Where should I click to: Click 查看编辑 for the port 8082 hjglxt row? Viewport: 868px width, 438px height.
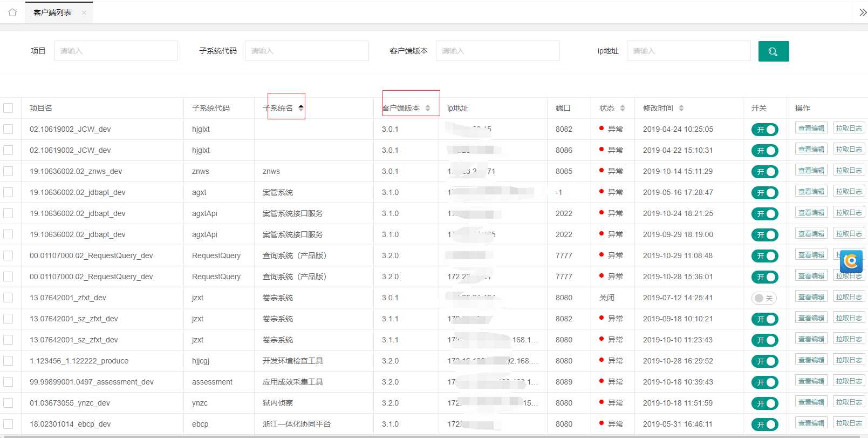[811, 129]
